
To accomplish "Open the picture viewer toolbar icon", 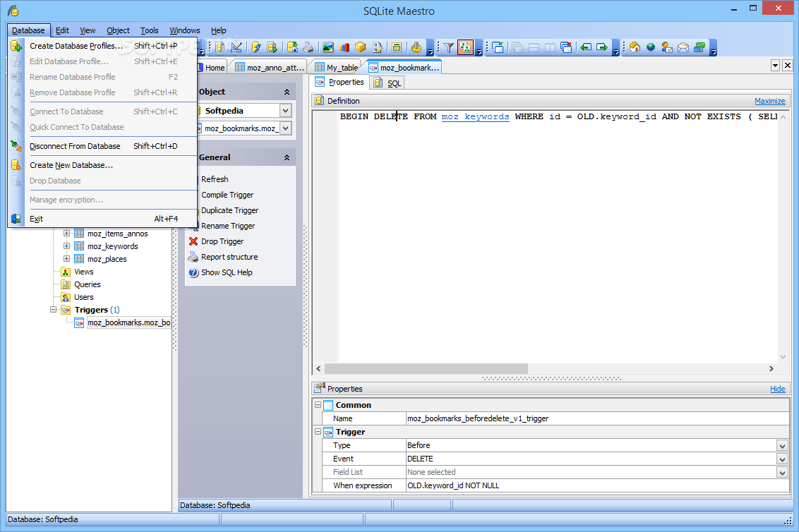I will (x=328, y=47).
